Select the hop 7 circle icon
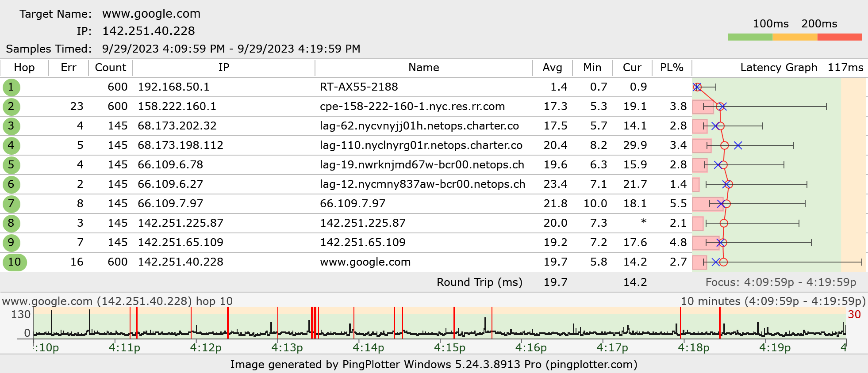The image size is (868, 373). pyautogui.click(x=11, y=204)
